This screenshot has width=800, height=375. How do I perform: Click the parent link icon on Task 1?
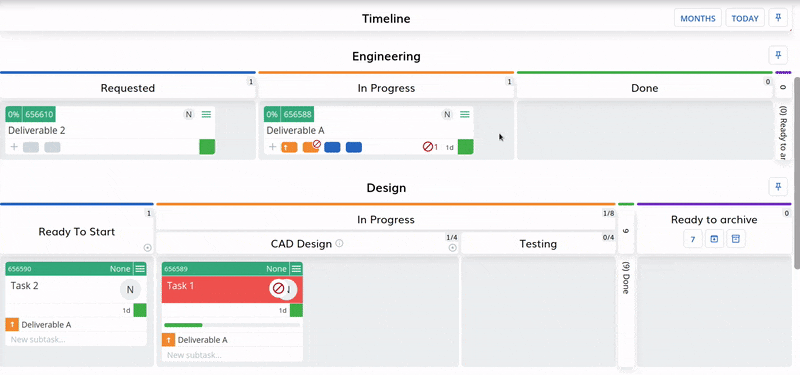coord(169,340)
